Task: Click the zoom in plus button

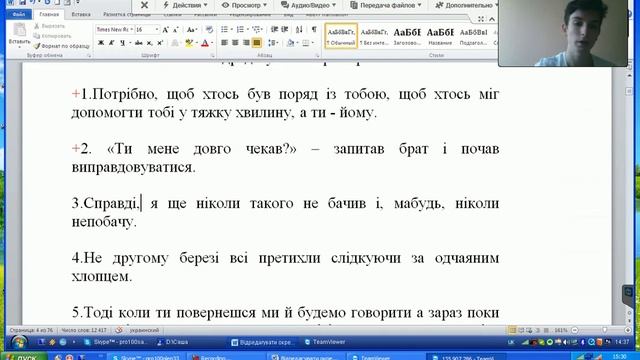Action: point(628,330)
